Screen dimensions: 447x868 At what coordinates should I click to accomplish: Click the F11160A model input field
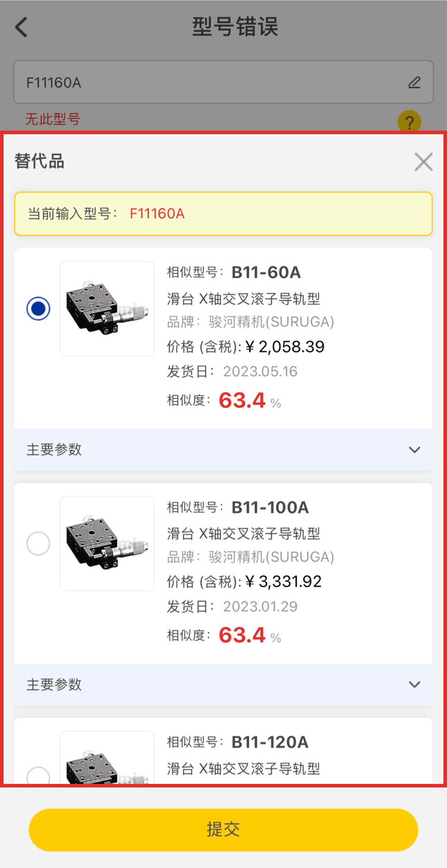[x=209, y=82]
